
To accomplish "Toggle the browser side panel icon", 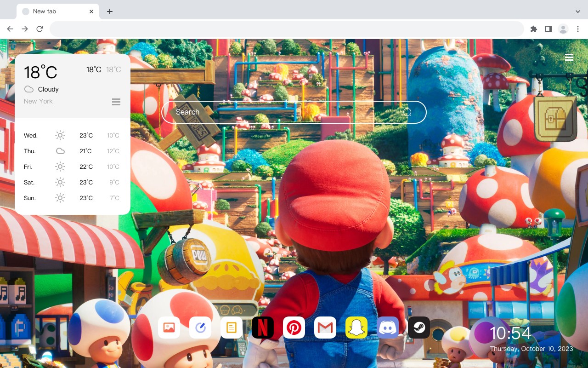I will pos(548,29).
